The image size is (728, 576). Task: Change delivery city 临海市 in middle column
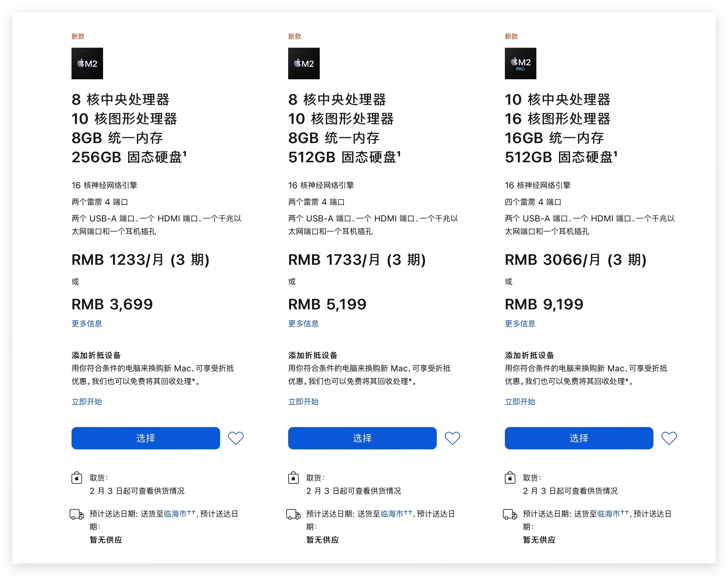pyautogui.click(x=392, y=514)
